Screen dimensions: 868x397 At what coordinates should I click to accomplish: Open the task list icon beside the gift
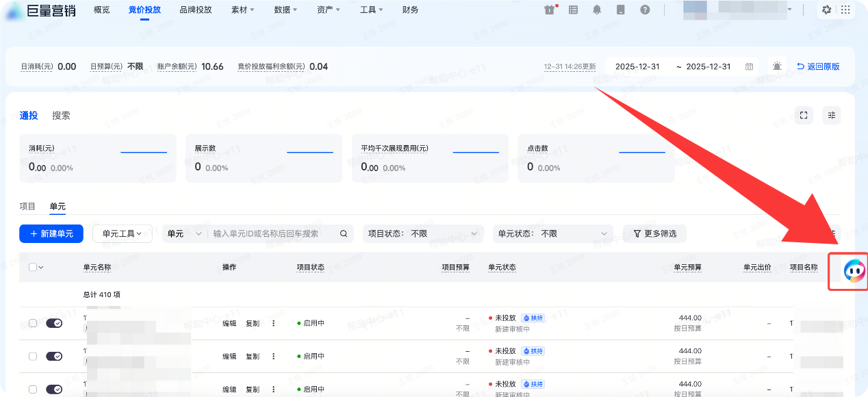point(573,10)
